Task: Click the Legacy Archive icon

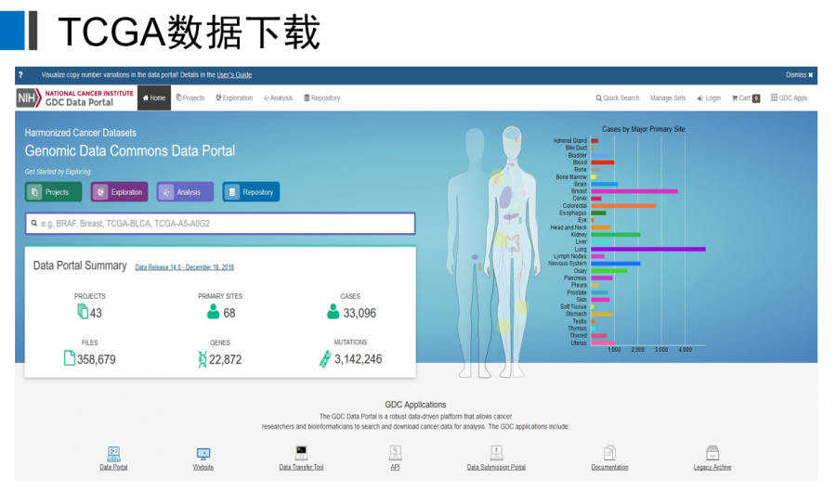Action: tap(712, 453)
